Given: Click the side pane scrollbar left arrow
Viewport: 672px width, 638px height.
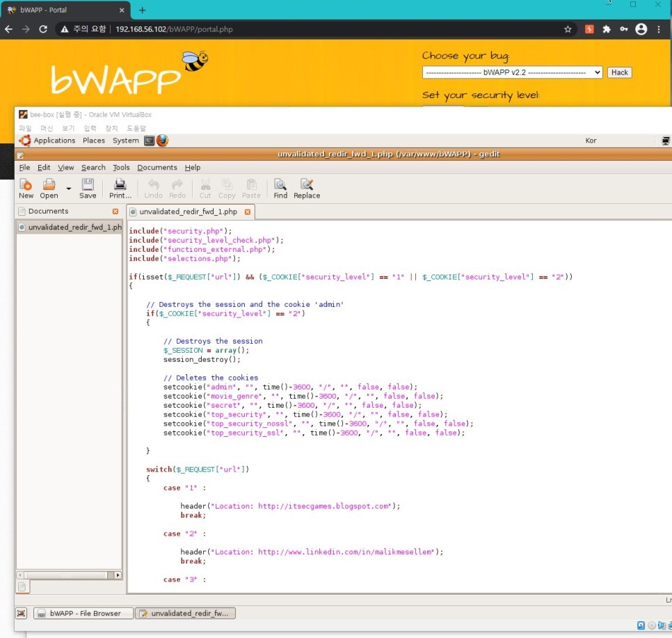Looking at the screenshot, I should coord(20,575).
